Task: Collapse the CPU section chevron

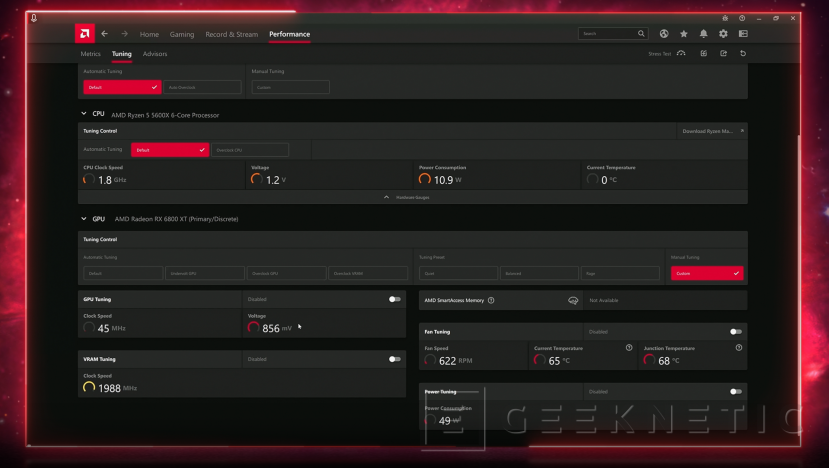Action: coord(84,113)
